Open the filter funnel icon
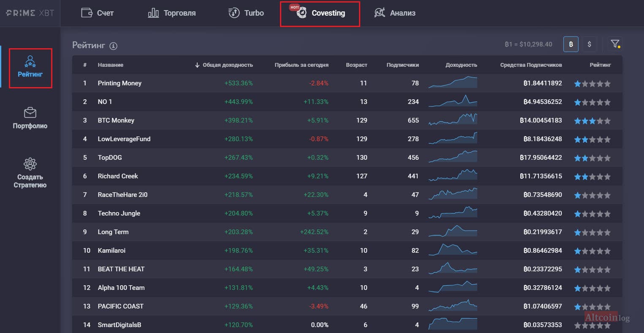This screenshot has height=333, width=644. pos(615,44)
